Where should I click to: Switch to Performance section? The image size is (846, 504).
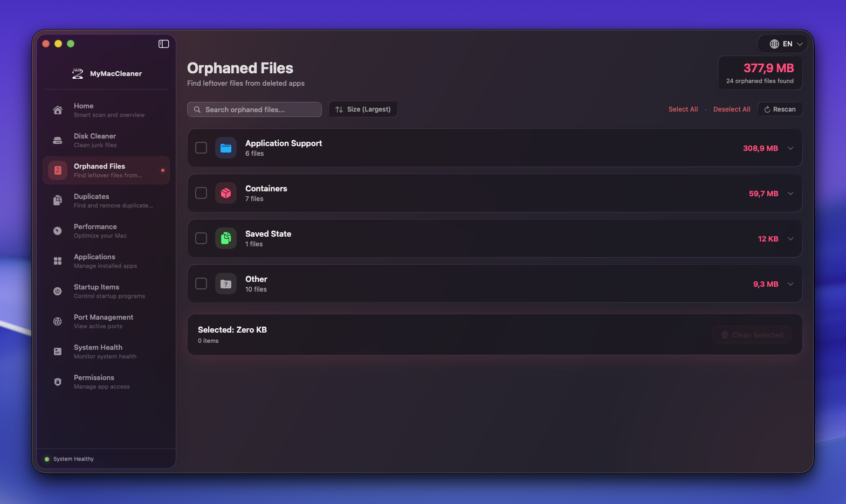coord(106,231)
